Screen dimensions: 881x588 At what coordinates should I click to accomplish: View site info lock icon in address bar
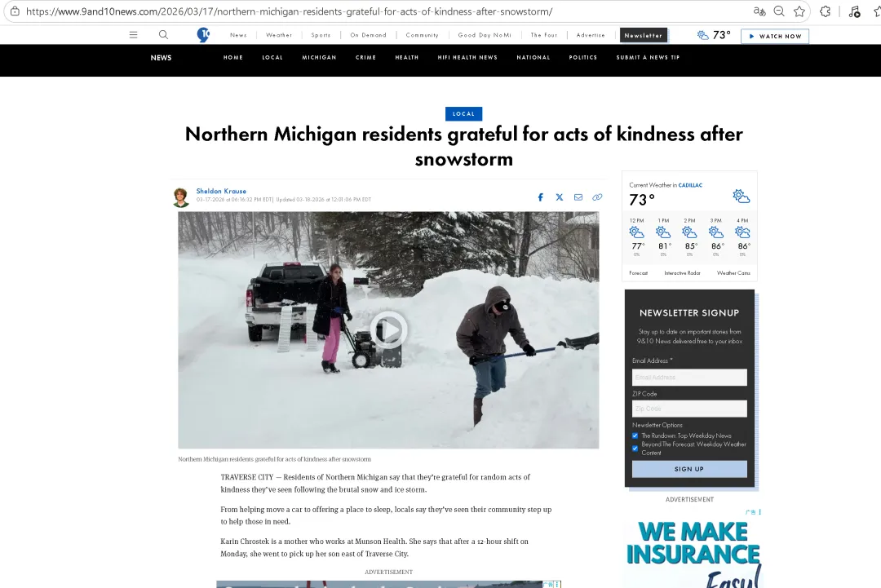pyautogui.click(x=15, y=11)
